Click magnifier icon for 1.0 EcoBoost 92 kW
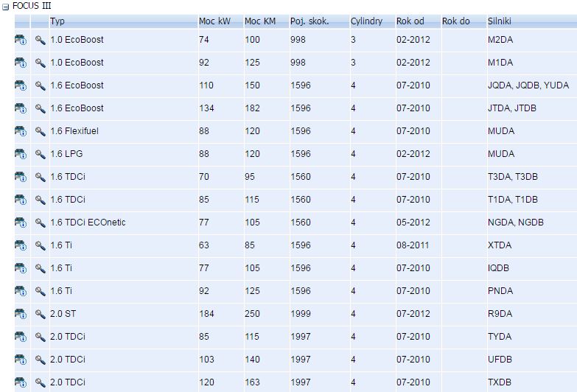Viewport: 577px width, 392px height. tap(40, 63)
